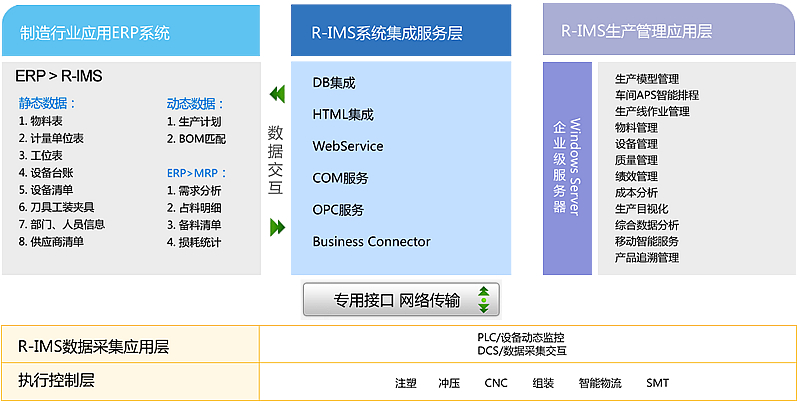Click 生产线作业管理 item
Viewport: 800px width, 409px height.
tap(652, 112)
